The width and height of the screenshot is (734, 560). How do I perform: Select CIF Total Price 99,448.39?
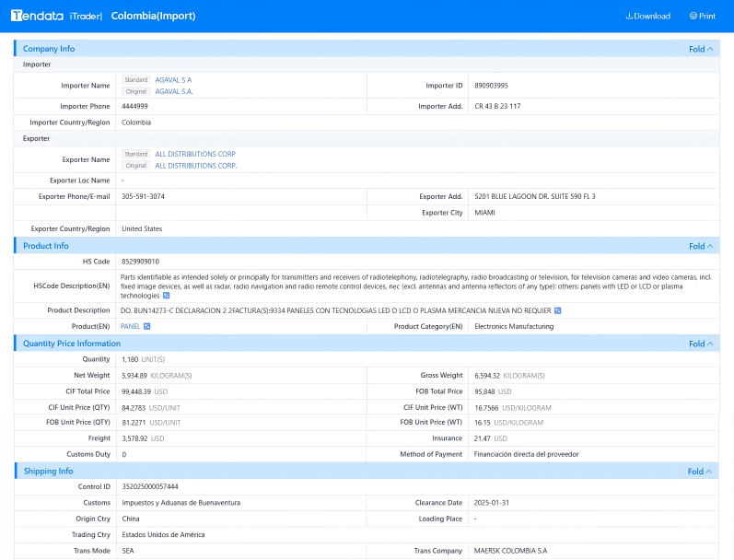[x=136, y=391]
